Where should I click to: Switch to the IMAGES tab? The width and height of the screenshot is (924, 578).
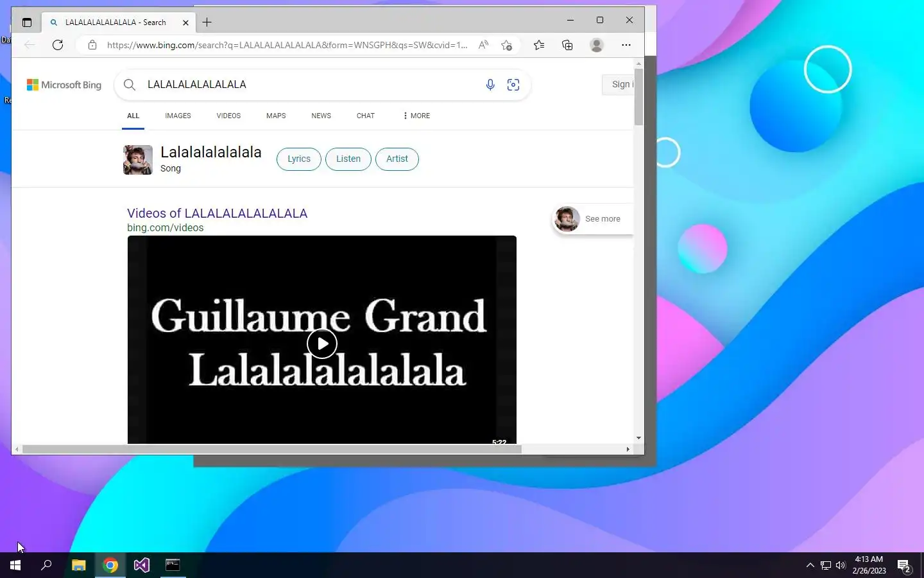(178, 116)
